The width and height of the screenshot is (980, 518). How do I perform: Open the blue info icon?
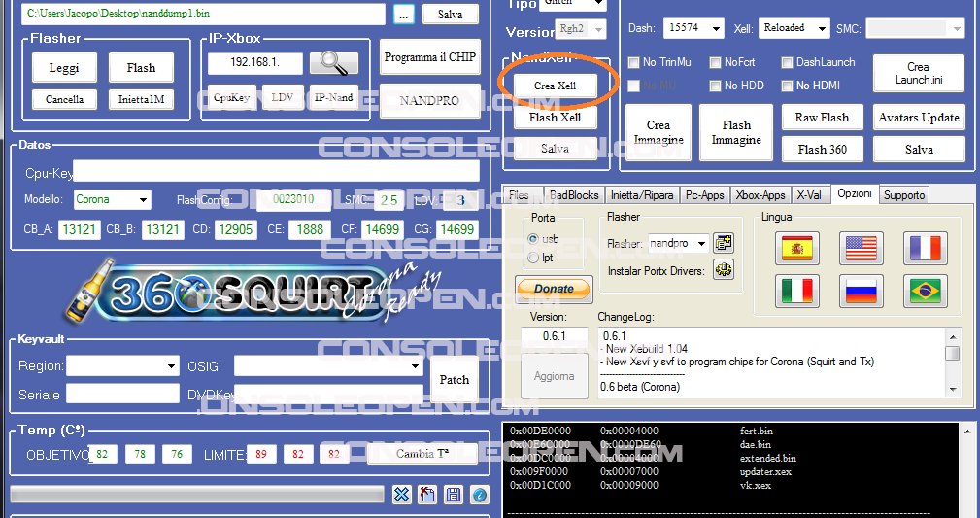480,495
